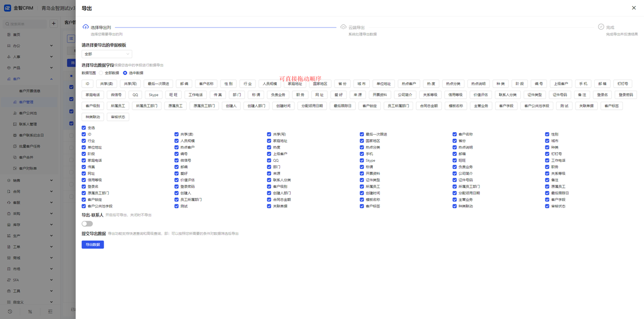This screenshot has height=319, width=644.
Task: Click the 金智CRM logo icon
Action: [8, 8]
